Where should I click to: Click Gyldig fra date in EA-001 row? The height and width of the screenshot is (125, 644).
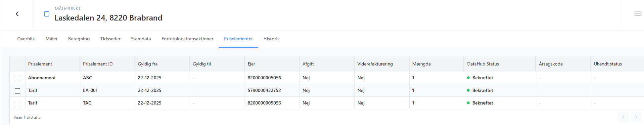tap(150, 90)
